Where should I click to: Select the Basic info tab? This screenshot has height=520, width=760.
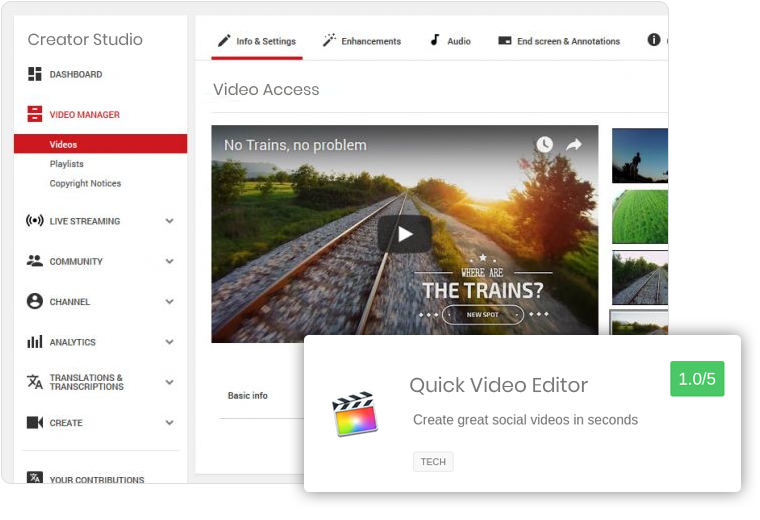tap(248, 395)
